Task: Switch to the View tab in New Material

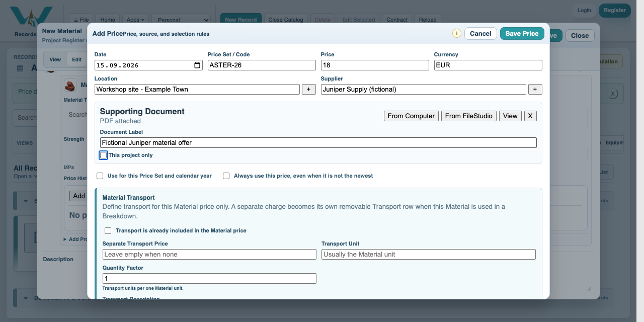Action: click(x=55, y=59)
